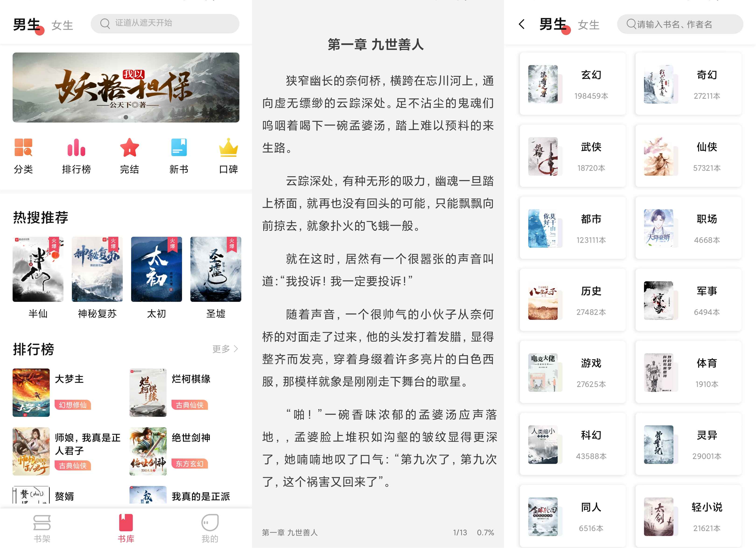Tap the 新书 book icon
Image resolution: width=756 pixels, height=548 pixels.
click(179, 148)
